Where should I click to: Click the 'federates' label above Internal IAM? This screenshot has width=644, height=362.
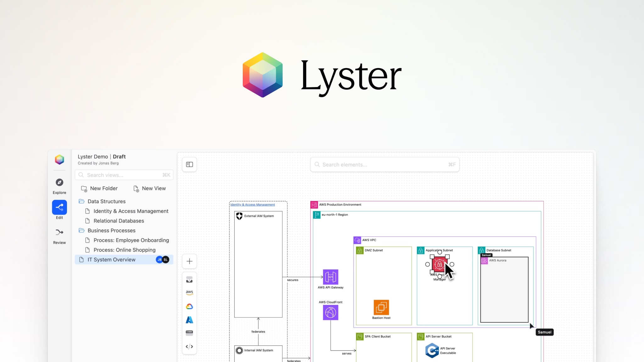[x=258, y=332]
